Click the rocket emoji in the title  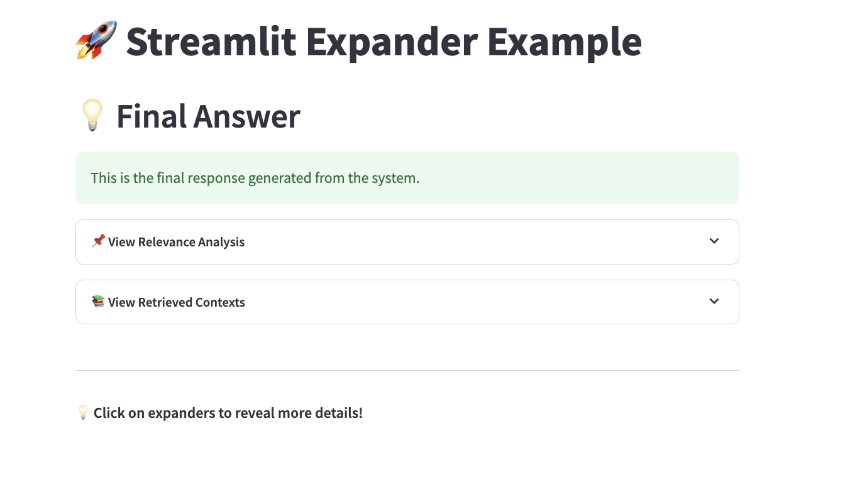tap(96, 41)
